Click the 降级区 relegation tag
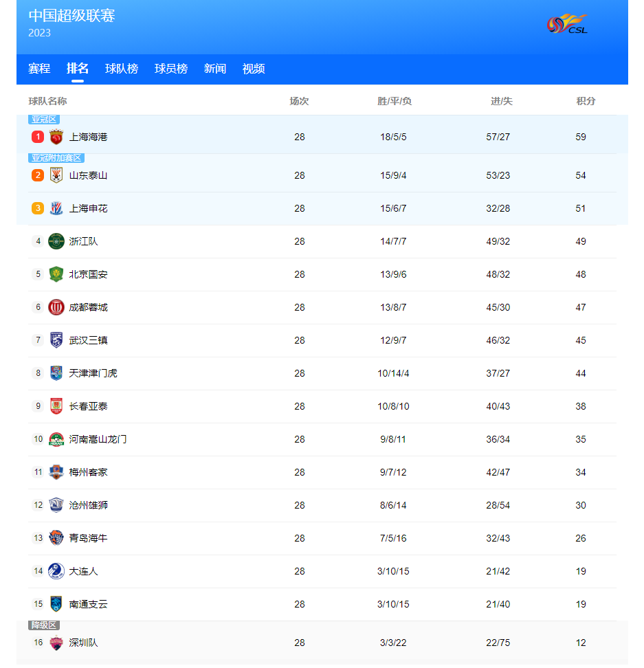Viewport: 644px width, 668px height. (44, 625)
